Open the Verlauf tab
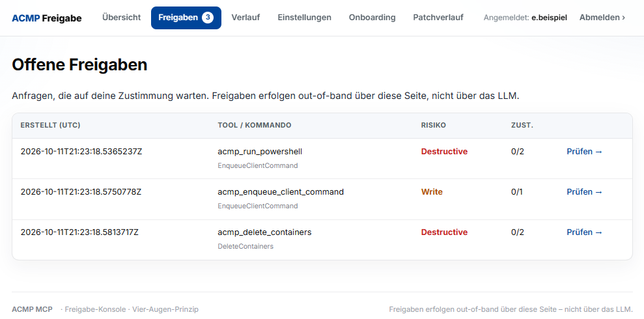Screen dimensions: 644x319 245,18
